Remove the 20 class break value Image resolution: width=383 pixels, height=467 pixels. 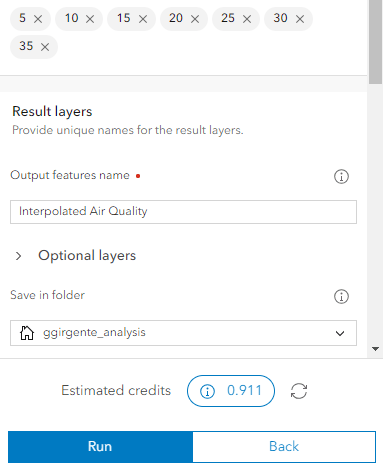click(x=195, y=19)
